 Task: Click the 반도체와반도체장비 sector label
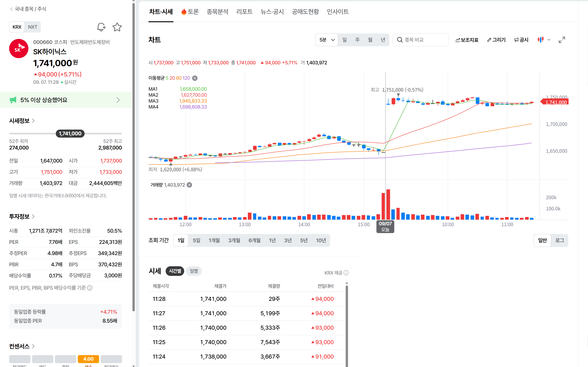[90, 42]
